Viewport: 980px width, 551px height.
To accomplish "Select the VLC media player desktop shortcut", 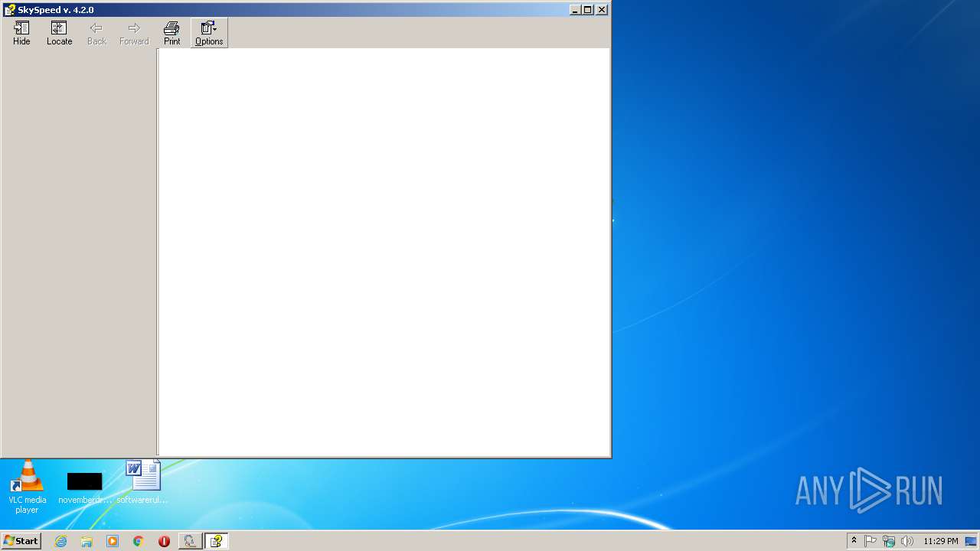I will coord(27,487).
